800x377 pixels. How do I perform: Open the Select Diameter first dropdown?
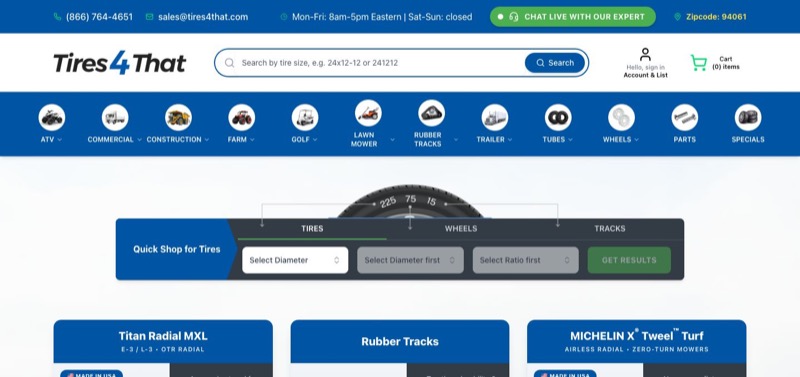[410, 260]
